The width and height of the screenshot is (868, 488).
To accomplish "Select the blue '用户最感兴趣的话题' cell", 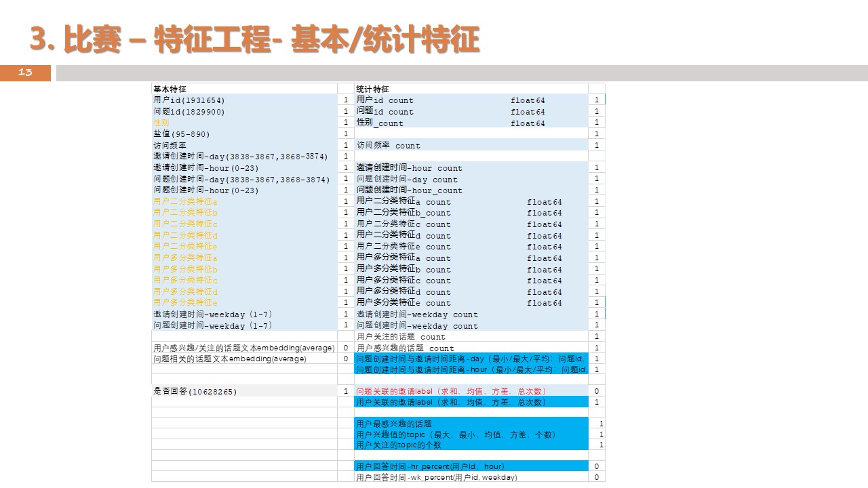I will pos(471,423).
